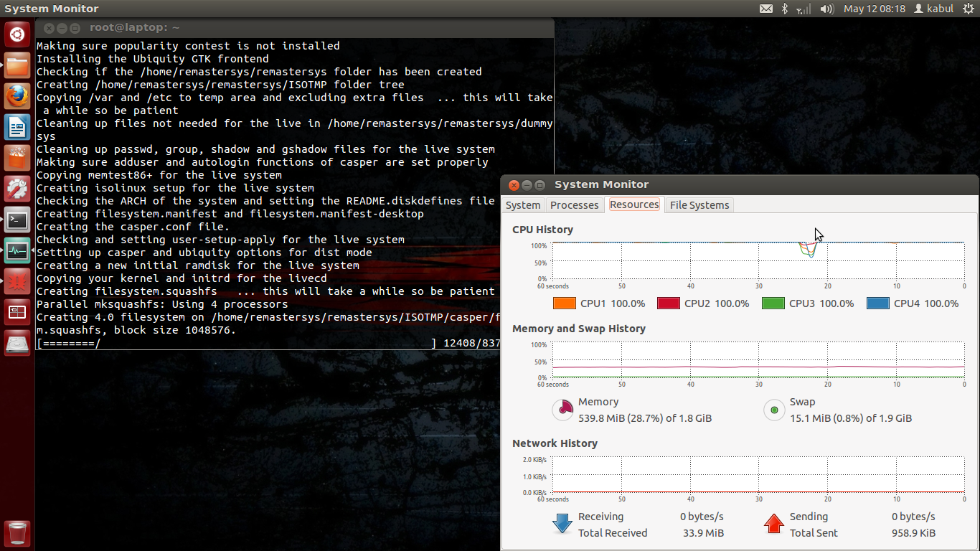Viewport: 980px width, 551px height.
Task: Open the Trash in the launcher
Action: point(17,533)
